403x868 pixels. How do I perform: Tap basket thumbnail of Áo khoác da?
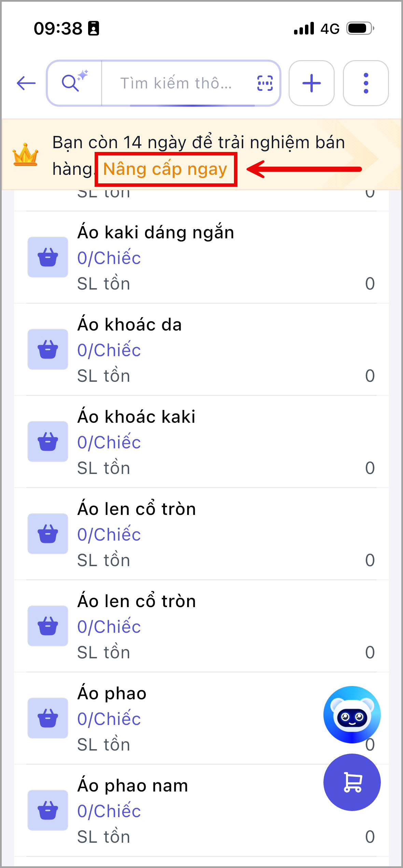[48, 349]
